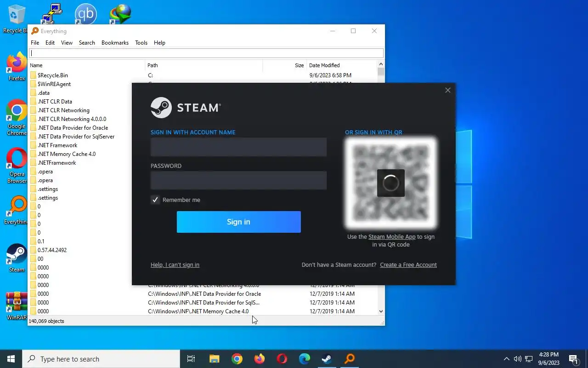Open the Steam Mobile App link
Image resolution: width=588 pixels, height=368 pixels.
point(392,237)
